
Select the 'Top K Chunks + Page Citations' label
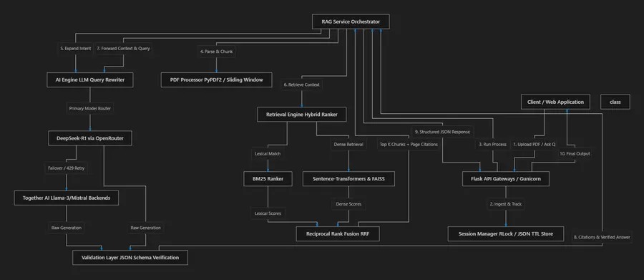(409, 145)
